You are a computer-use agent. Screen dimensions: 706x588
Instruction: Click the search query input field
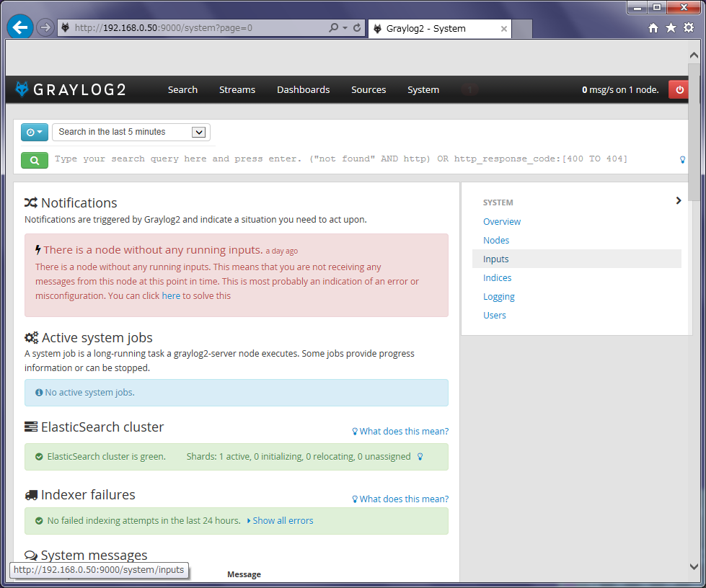[x=363, y=159]
